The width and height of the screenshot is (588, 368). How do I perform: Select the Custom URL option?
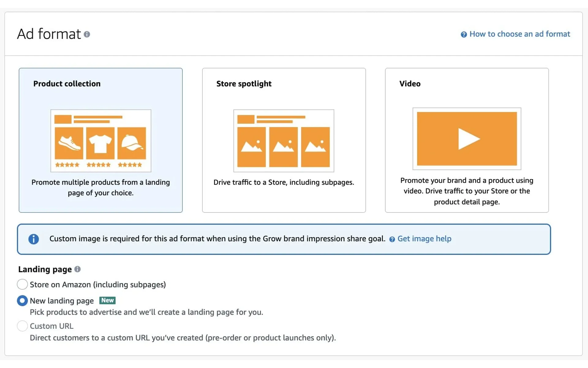[x=22, y=326]
